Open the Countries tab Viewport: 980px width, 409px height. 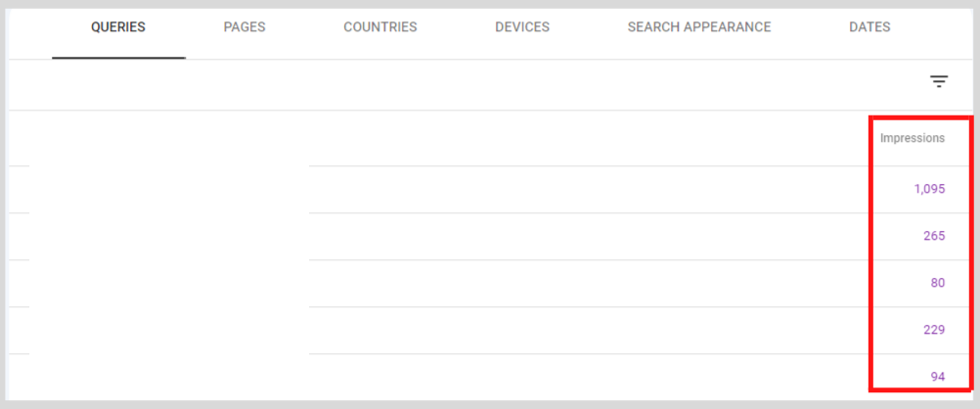coord(380,27)
